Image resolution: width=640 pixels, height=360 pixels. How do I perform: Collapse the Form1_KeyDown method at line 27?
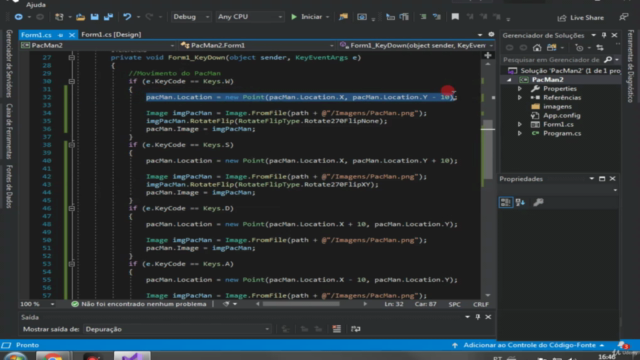click(71, 58)
